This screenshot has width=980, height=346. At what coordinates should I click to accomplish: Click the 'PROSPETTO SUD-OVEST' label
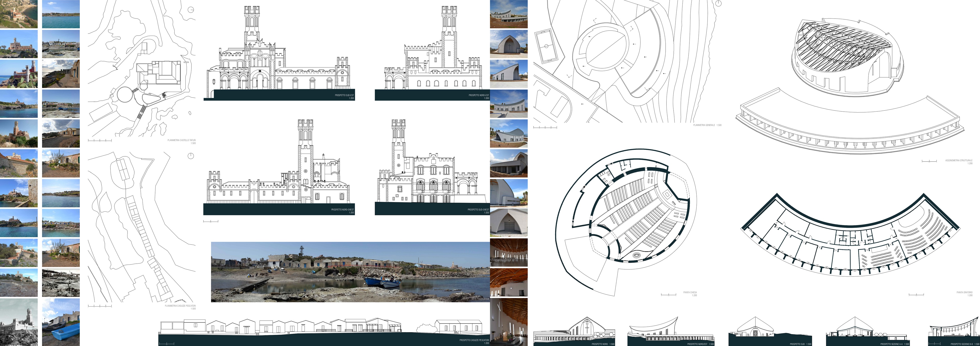coord(478,210)
